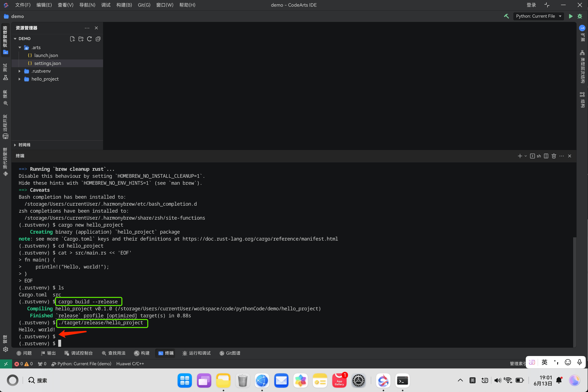This screenshot has height=392, width=588.
Task: Click the 搜索 search in taskbar
Action: pyautogui.click(x=38, y=380)
